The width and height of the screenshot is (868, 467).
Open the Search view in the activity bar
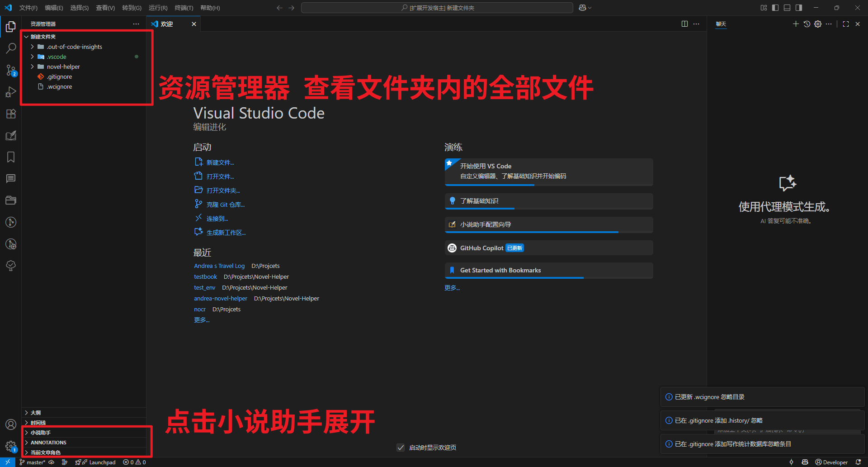[x=11, y=48]
